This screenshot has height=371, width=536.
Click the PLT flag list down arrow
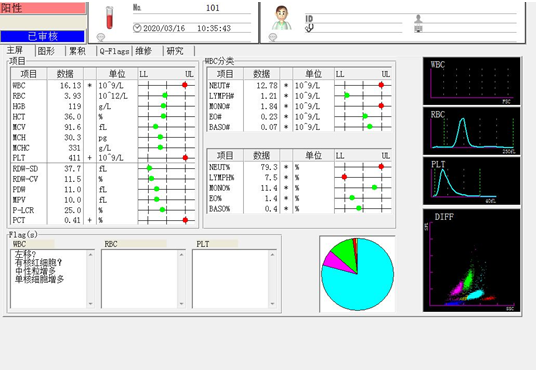[x=272, y=303]
